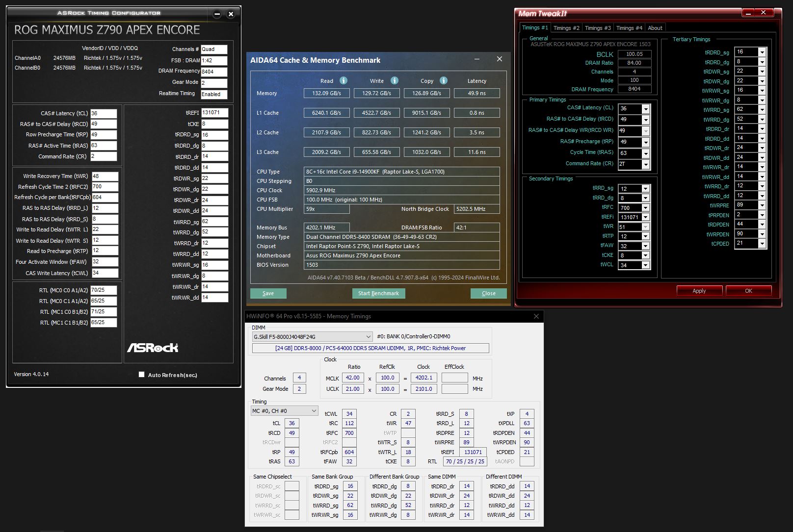The image size is (793, 532).
Task: Open the tRDRD_sg dropdown in Tertiary Timings
Action: [x=762, y=52]
